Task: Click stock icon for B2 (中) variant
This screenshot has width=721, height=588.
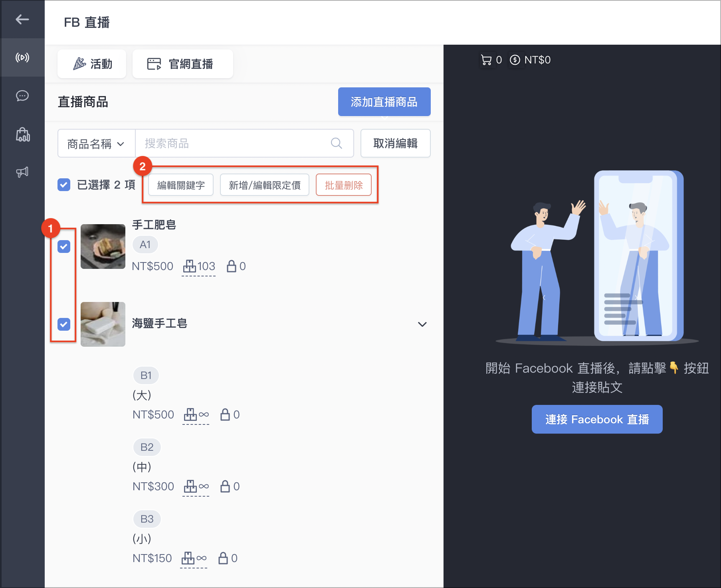Action: tap(190, 486)
